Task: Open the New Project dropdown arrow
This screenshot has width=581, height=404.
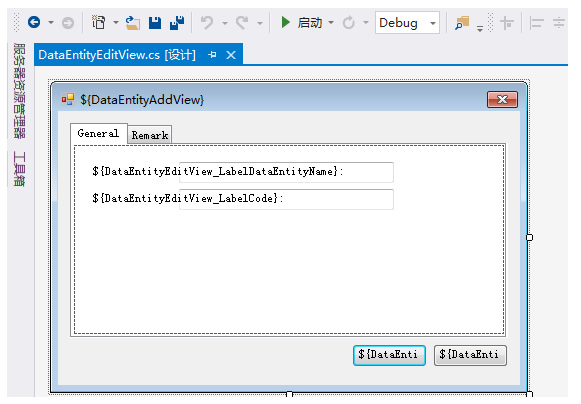Action: [x=116, y=23]
